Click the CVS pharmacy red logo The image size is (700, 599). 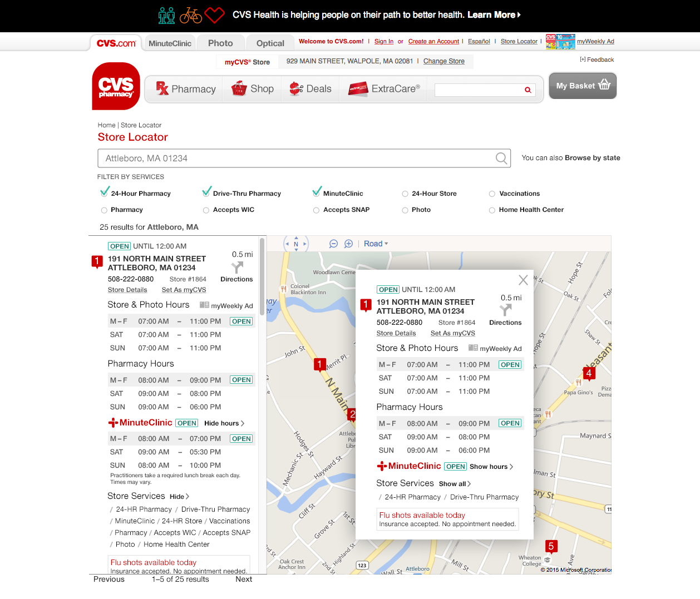116,86
